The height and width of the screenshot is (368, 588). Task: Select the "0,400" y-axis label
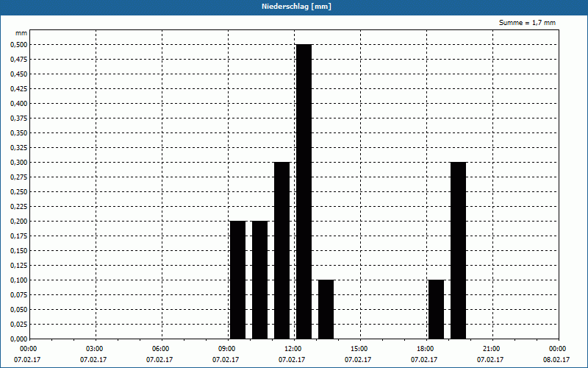click(19, 104)
